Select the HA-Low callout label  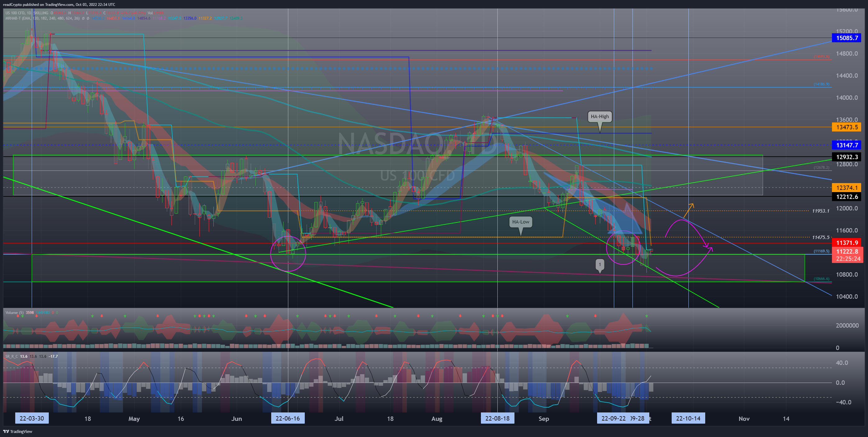(521, 222)
